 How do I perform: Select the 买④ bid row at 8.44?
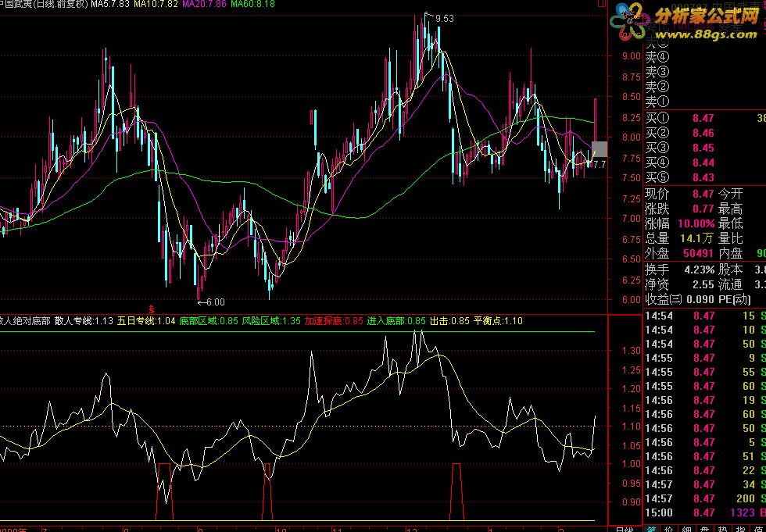pos(705,162)
